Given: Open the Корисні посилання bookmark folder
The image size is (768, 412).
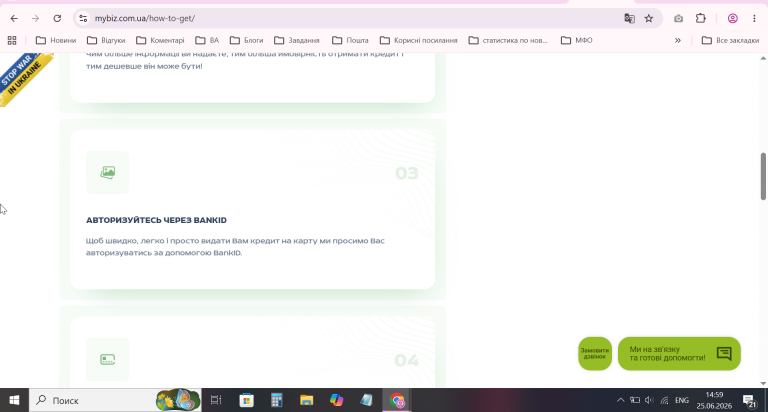Looking at the screenshot, I should click(x=419, y=40).
